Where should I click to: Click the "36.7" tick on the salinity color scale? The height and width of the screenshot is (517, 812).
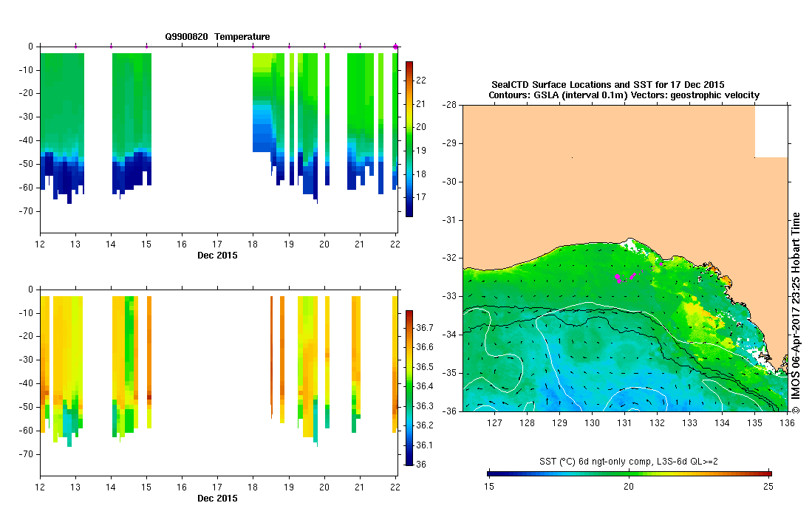(x=425, y=328)
